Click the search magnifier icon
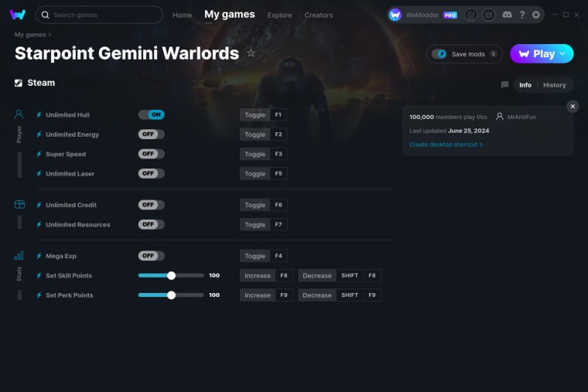588x392 pixels. coord(45,15)
